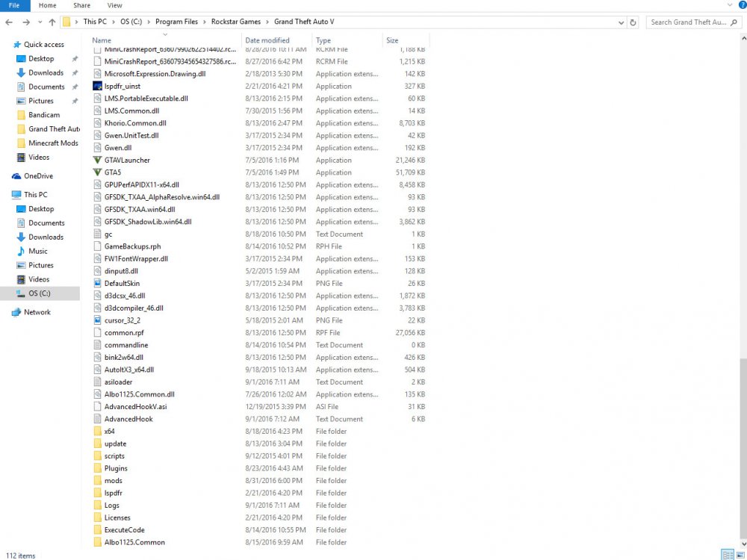Select This PC in navigation pane
This screenshot has height=560, width=747.
pyautogui.click(x=35, y=195)
